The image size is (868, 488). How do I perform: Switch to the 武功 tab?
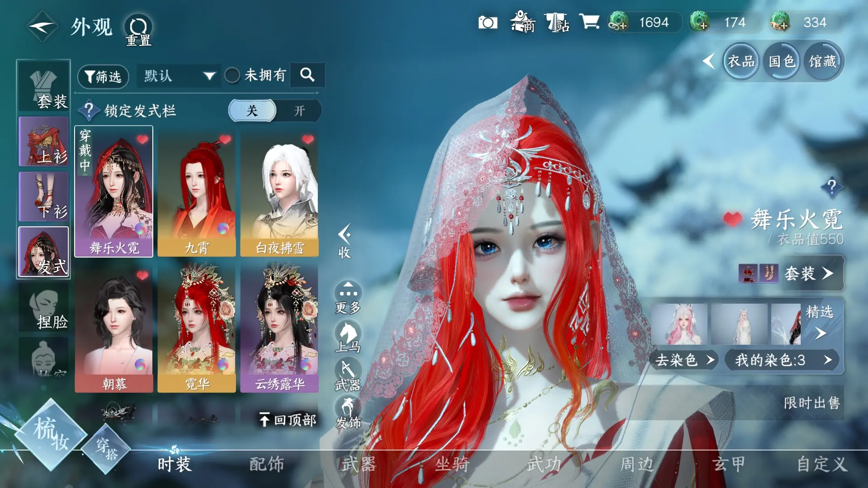click(544, 464)
